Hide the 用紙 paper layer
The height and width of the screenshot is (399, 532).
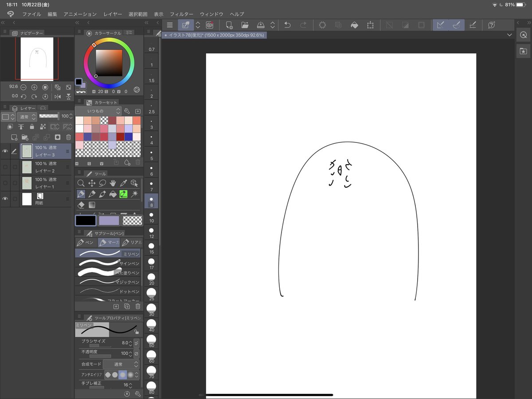(5, 199)
